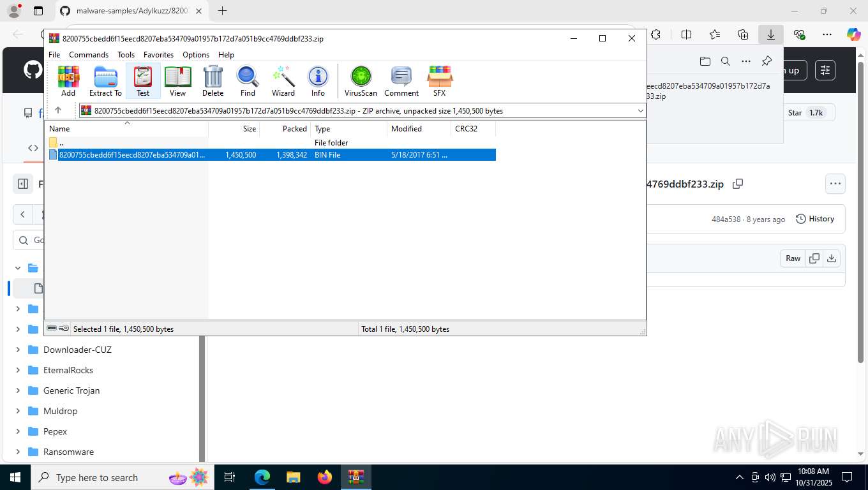This screenshot has height=490, width=868.
Task: Download raw file icon on GitHub
Action: (831, 258)
